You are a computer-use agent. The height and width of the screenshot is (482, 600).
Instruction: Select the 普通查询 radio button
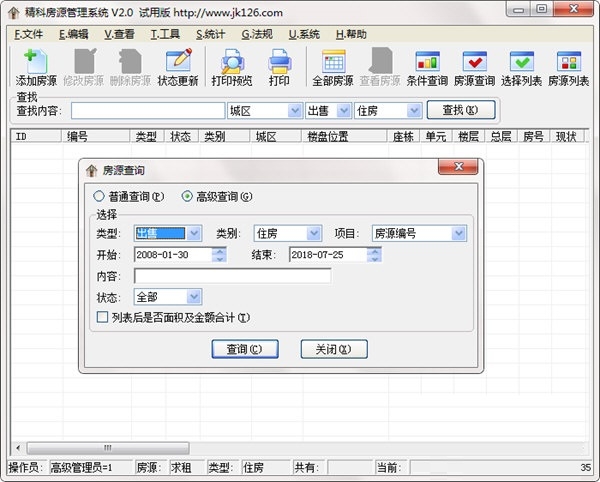click(99, 197)
